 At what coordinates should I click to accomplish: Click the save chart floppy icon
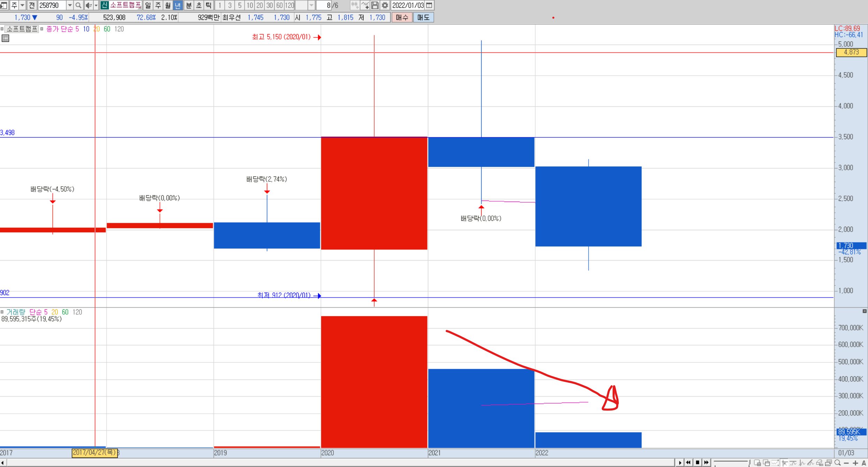375,5
